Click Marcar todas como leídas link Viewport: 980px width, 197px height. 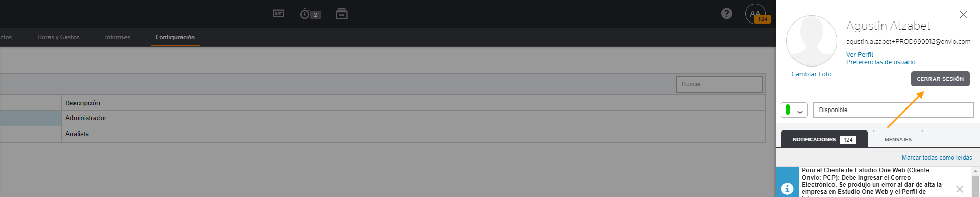click(937, 158)
